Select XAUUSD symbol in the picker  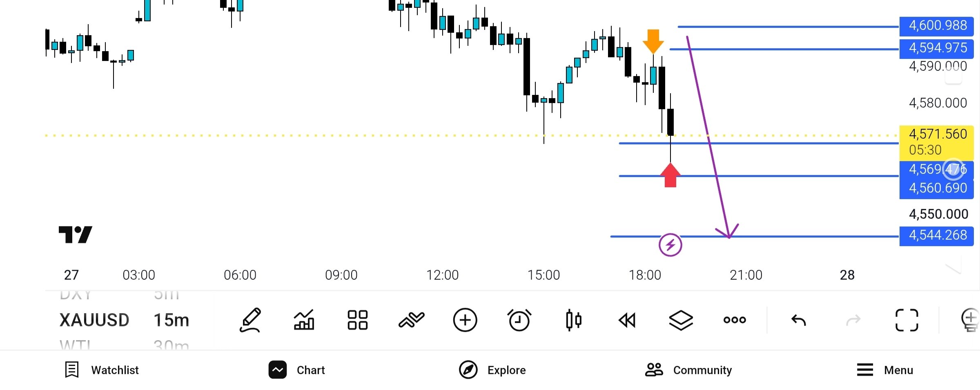94,320
